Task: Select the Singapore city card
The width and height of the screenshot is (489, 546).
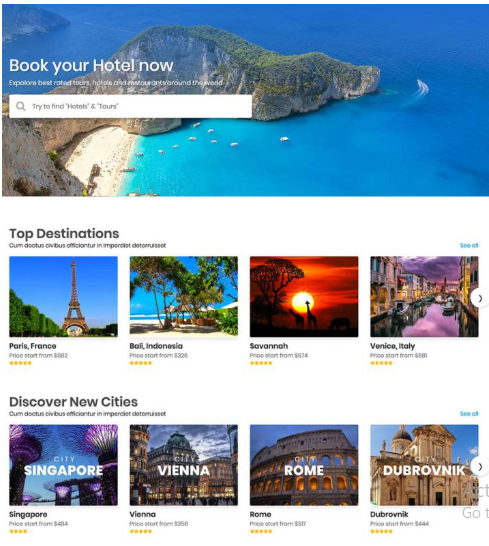Action: point(63,465)
